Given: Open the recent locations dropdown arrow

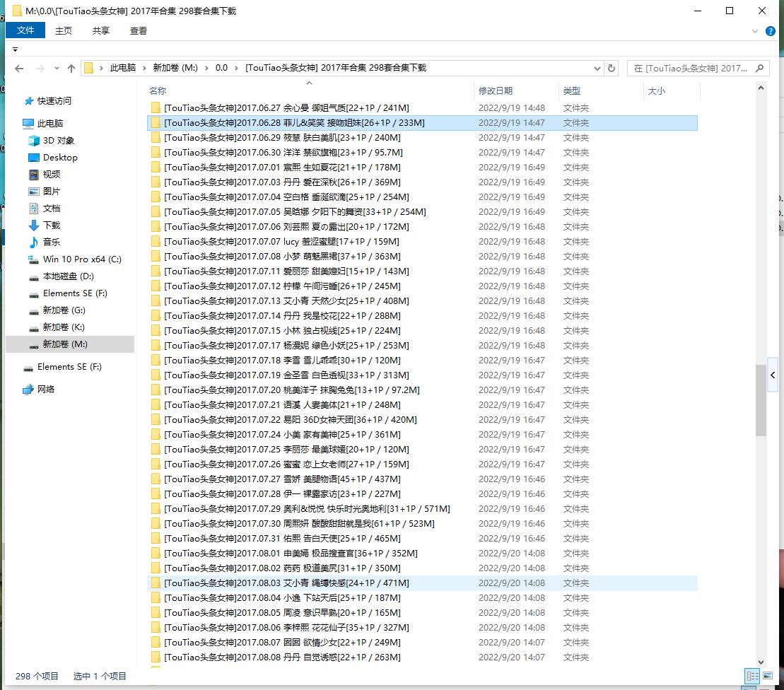Looking at the screenshot, I should (57, 69).
